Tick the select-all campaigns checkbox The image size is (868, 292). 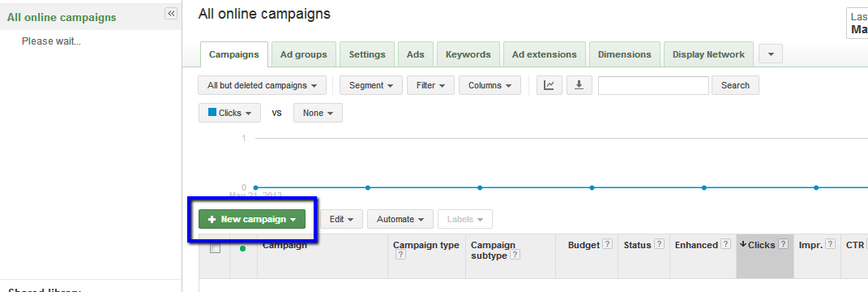tap(215, 248)
